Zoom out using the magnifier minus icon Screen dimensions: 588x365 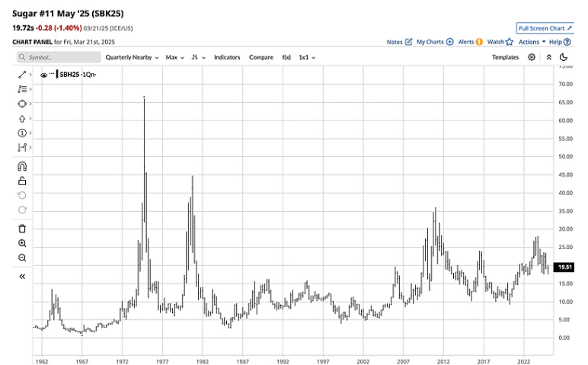21,258
